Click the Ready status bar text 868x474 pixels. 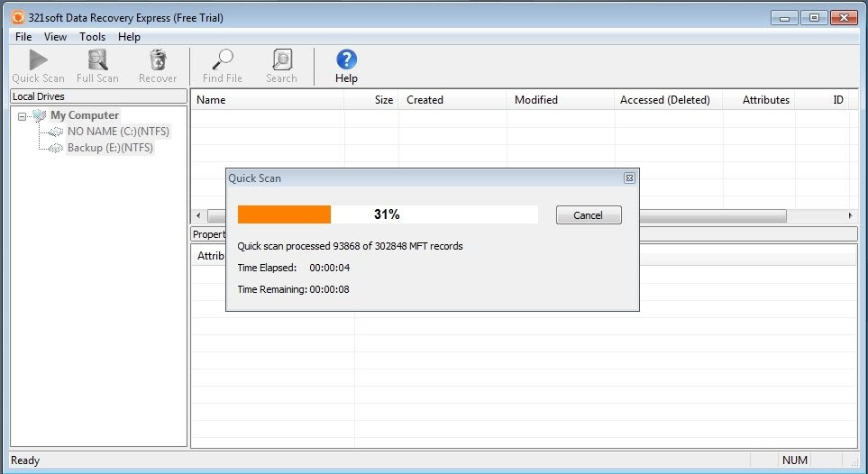pyautogui.click(x=25, y=460)
